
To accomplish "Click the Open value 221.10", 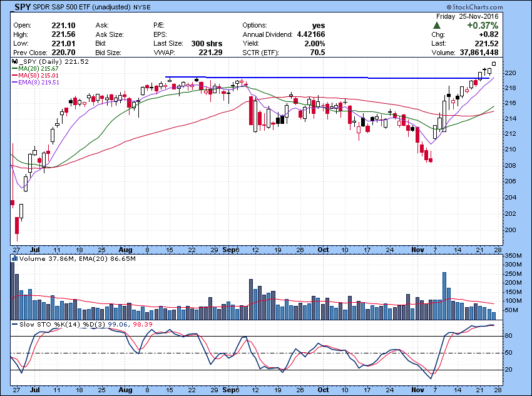I will click(x=63, y=26).
